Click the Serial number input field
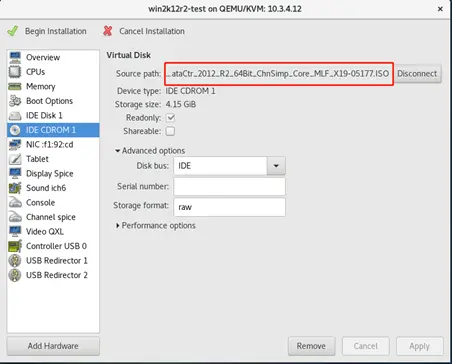452x364 pixels. pyautogui.click(x=229, y=186)
